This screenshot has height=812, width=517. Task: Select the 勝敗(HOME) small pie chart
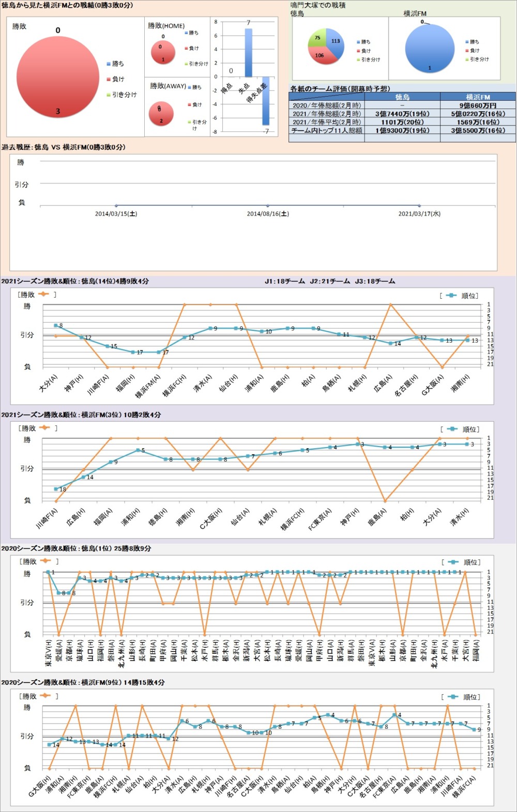[162, 52]
